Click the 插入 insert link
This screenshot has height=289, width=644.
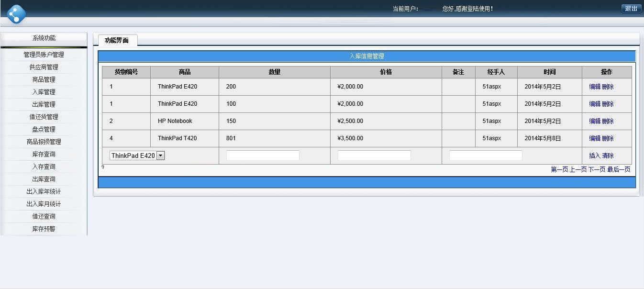point(595,156)
